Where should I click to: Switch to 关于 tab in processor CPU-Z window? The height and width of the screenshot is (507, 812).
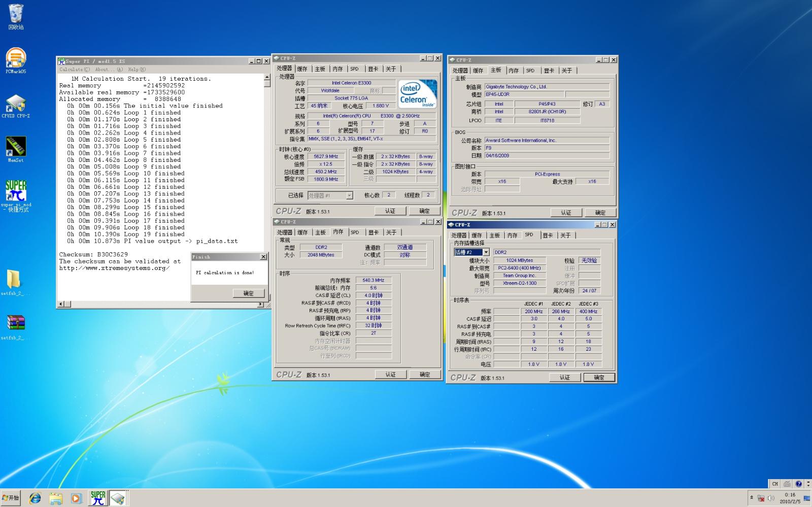[x=391, y=69]
